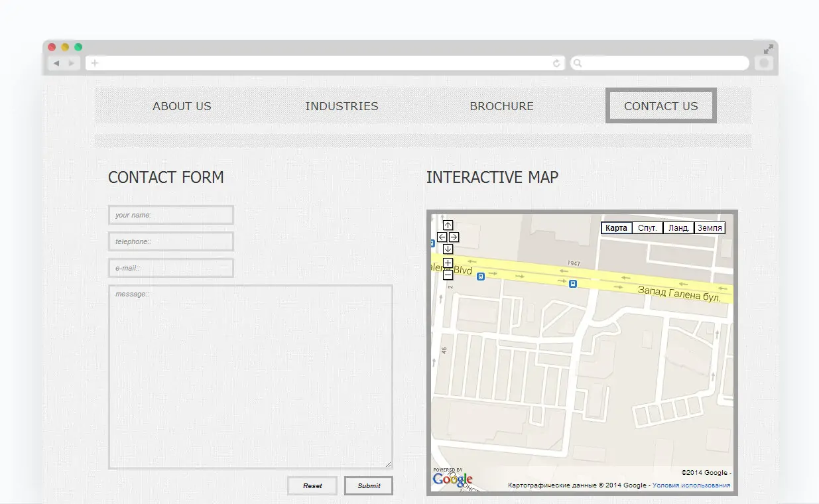This screenshot has height=504, width=819.
Task: Pan the map right with arrow
Action: 454,237
